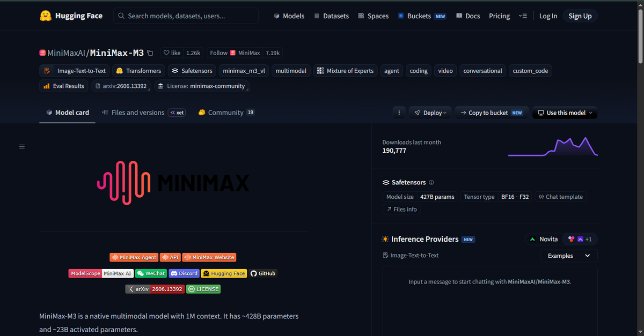
Task: Open the LICENSE badge
Action: pos(203,289)
